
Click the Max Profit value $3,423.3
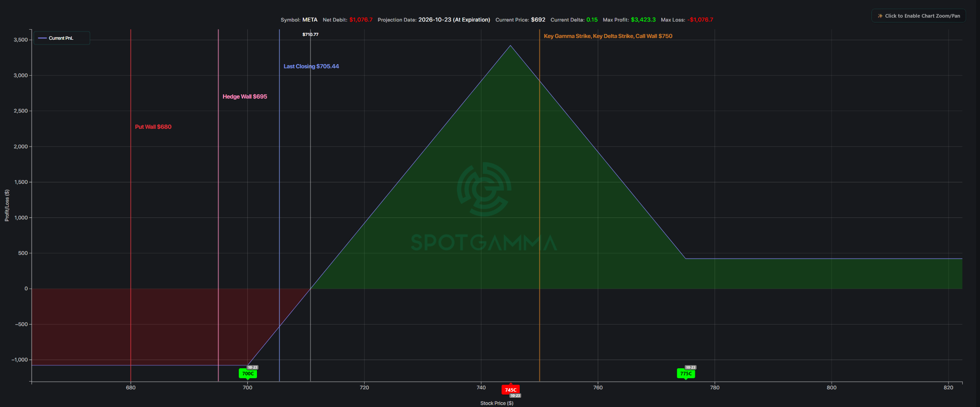(643, 20)
